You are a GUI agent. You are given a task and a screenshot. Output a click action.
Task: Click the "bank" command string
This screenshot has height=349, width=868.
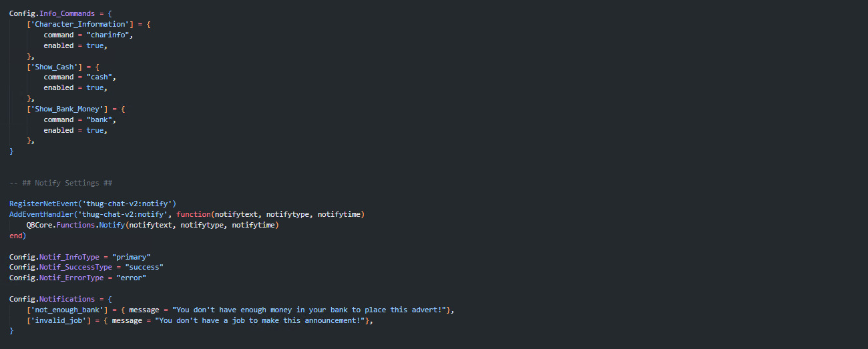(x=101, y=119)
